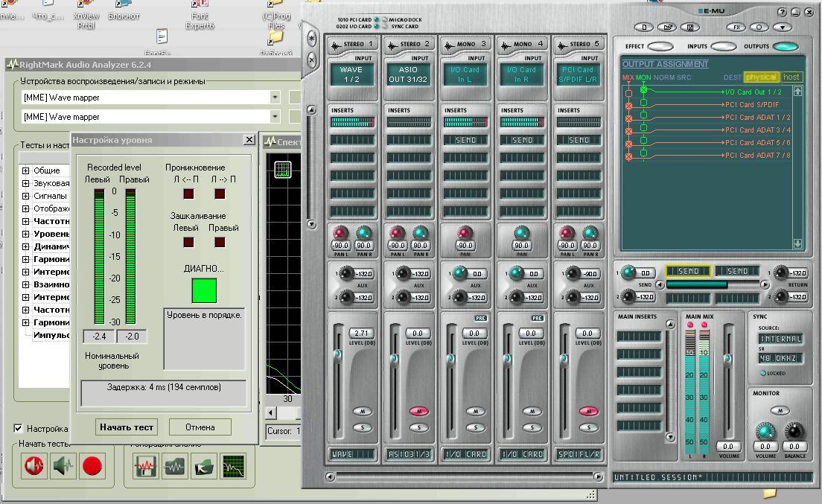Open the sample rate 48.0kHz selector

[780, 358]
